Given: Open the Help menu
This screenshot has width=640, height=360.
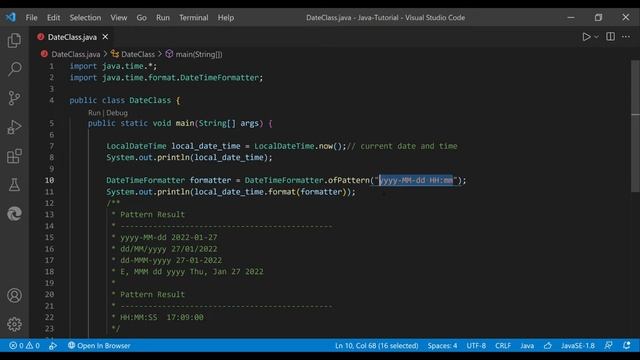Looking at the screenshot, I should click(x=226, y=18).
